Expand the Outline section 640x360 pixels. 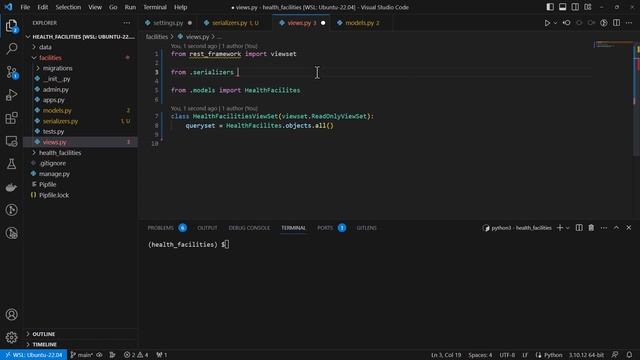coord(80,334)
